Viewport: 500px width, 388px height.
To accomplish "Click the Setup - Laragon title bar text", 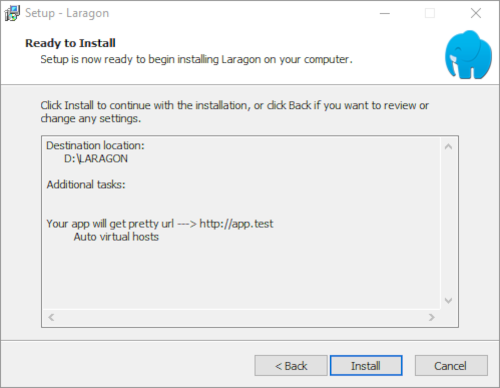I will coord(67,13).
